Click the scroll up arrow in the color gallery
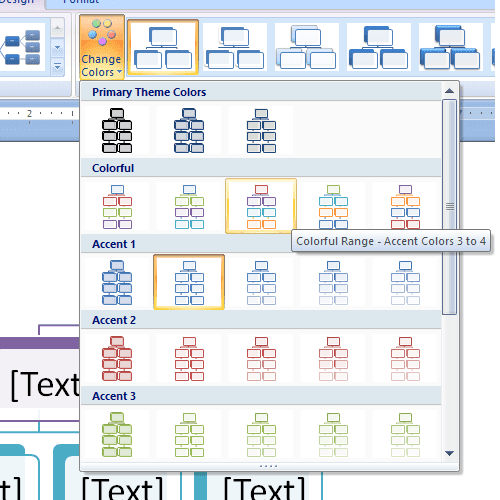 (x=449, y=91)
